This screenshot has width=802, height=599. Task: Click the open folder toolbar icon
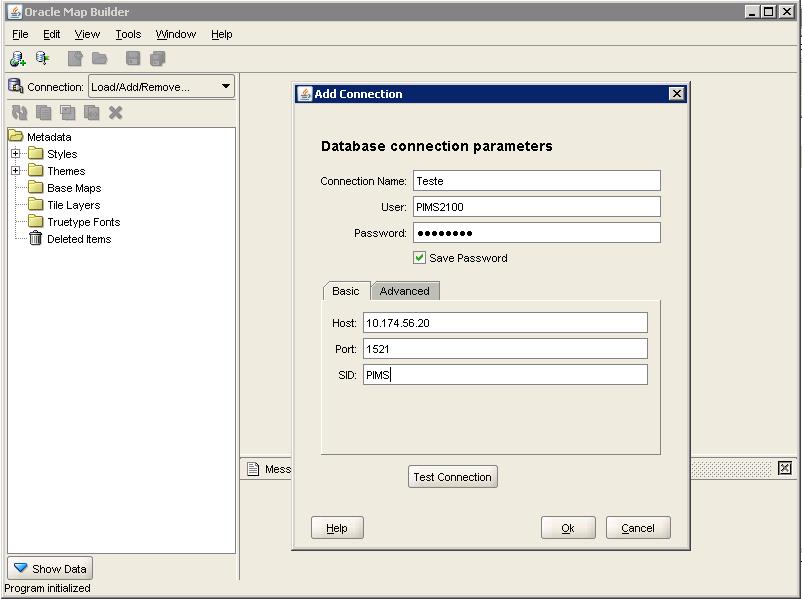point(100,58)
